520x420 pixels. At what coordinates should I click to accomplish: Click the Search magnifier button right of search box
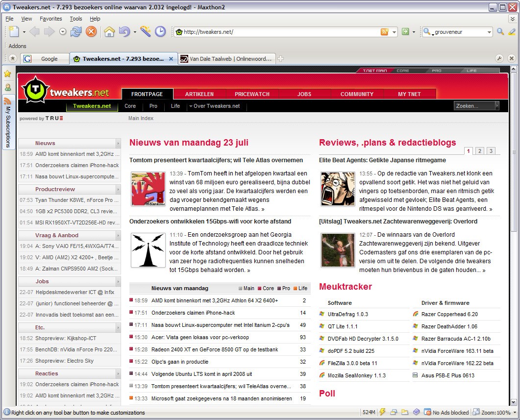tap(500, 32)
